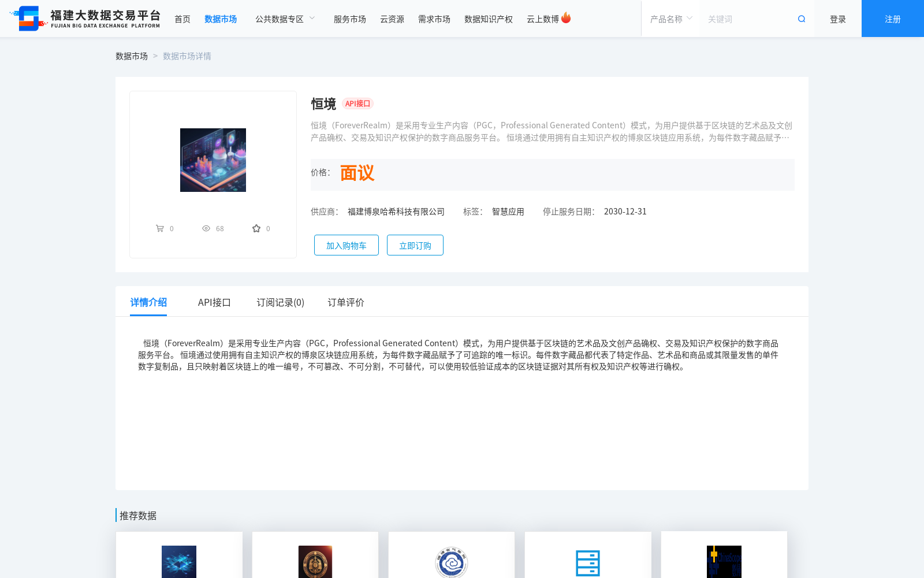924x578 pixels.
Task: Click the cart icon under the product image
Action: coord(160,228)
